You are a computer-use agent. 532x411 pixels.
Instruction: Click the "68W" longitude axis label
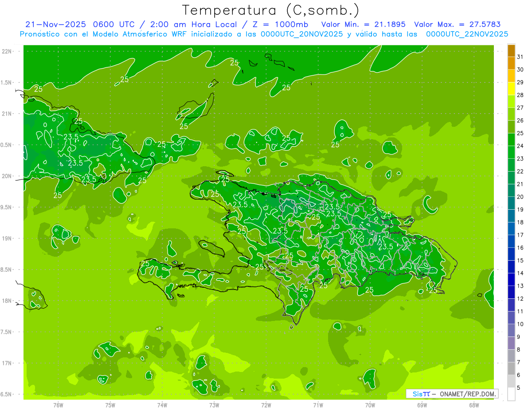474,405
